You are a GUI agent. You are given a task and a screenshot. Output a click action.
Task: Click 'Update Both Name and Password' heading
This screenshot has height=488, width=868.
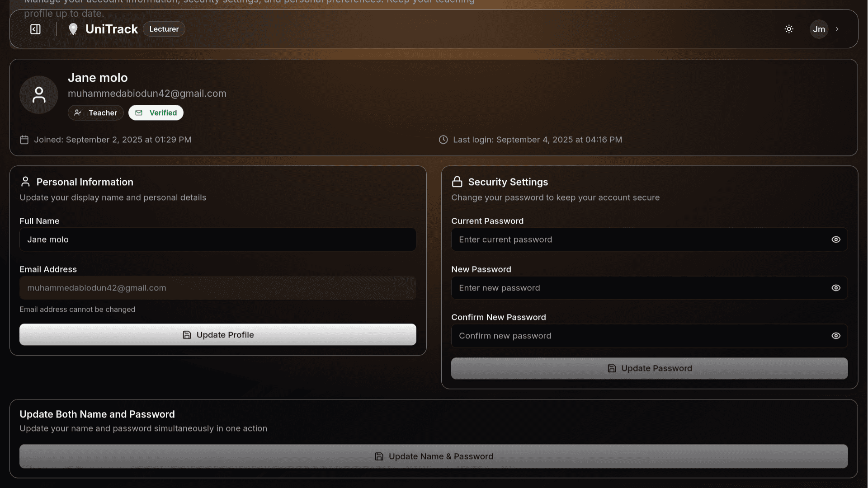coord(97,414)
